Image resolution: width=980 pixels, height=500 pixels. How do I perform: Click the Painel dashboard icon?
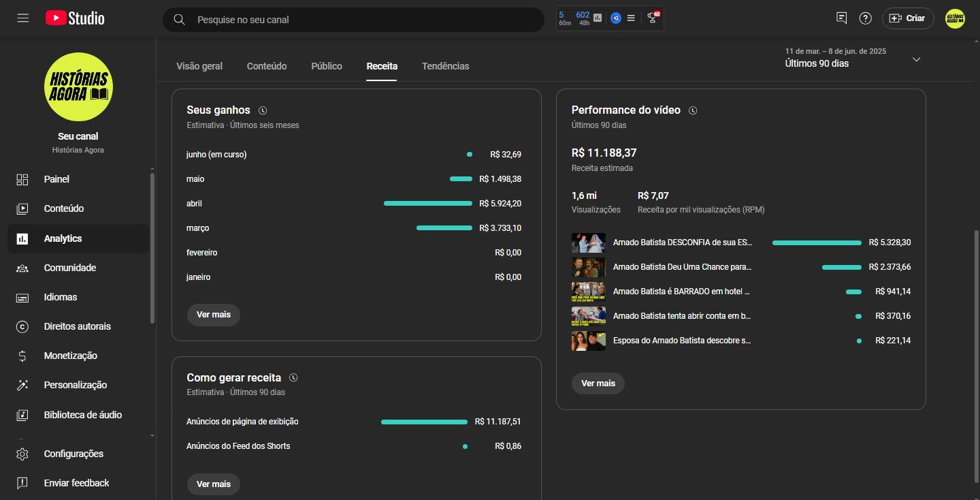tap(22, 179)
